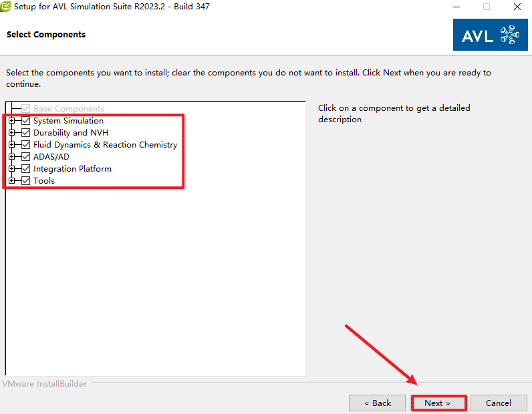Uncheck the Tools component checkbox
The height and width of the screenshot is (414, 532).
click(x=26, y=181)
